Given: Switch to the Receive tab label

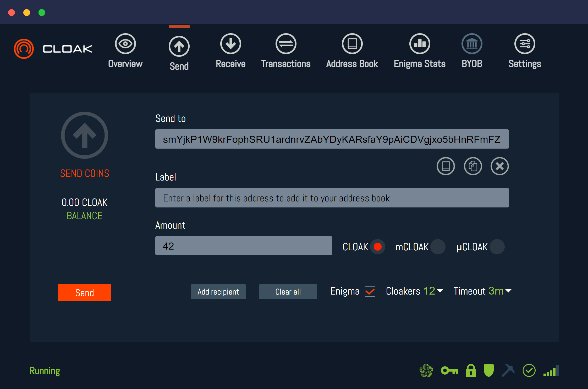Looking at the screenshot, I should click(231, 64).
